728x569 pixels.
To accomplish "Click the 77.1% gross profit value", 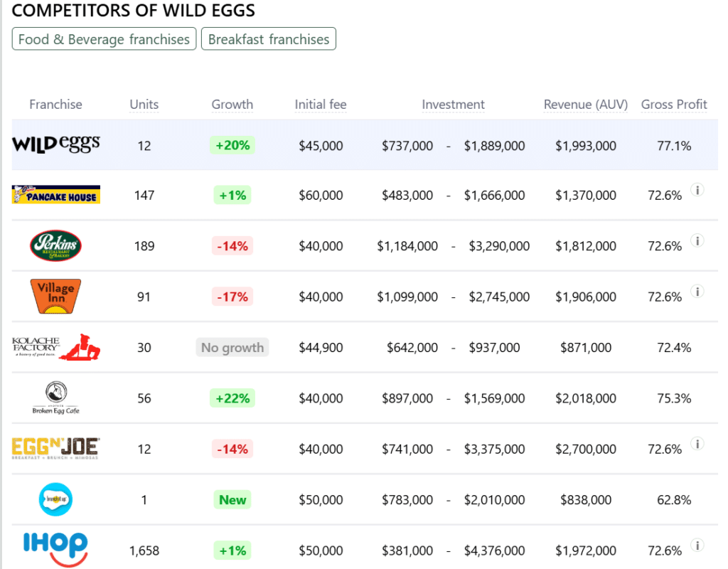I will (674, 146).
